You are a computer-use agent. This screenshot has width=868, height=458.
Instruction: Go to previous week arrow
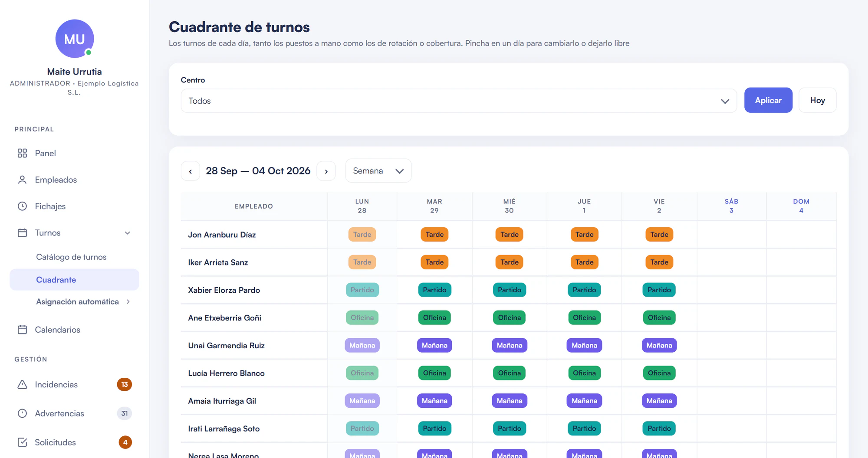[x=190, y=171]
